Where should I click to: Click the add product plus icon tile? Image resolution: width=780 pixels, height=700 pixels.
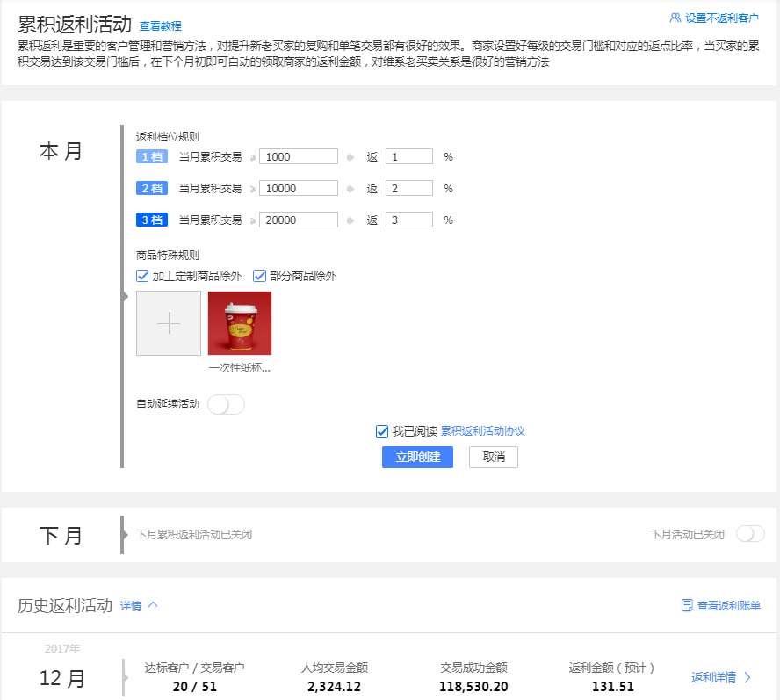tap(169, 323)
